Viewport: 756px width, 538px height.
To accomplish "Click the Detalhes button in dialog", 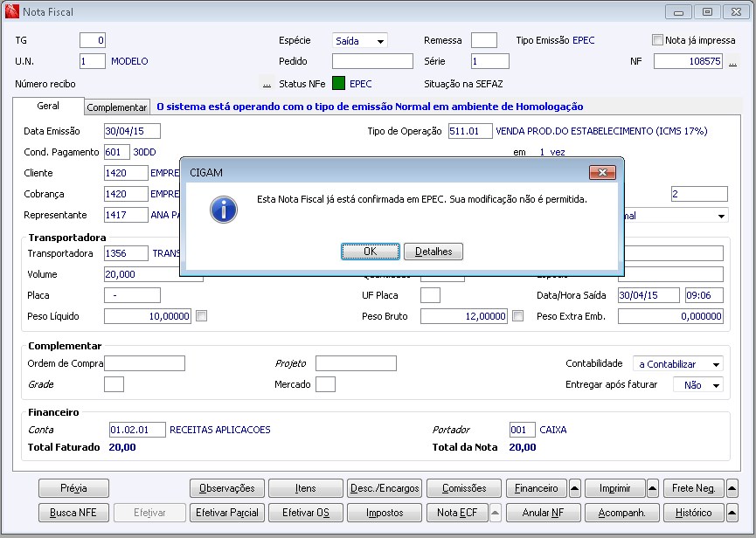I will (433, 252).
